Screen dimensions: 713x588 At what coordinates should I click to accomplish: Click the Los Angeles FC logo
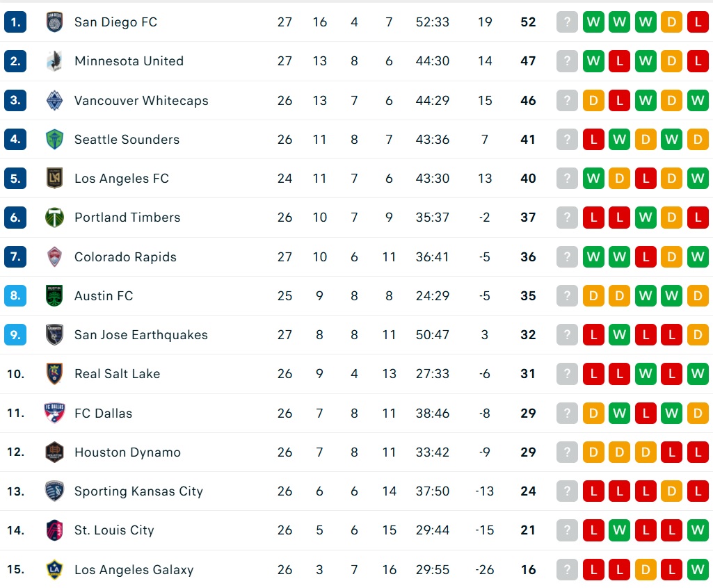click(54, 179)
